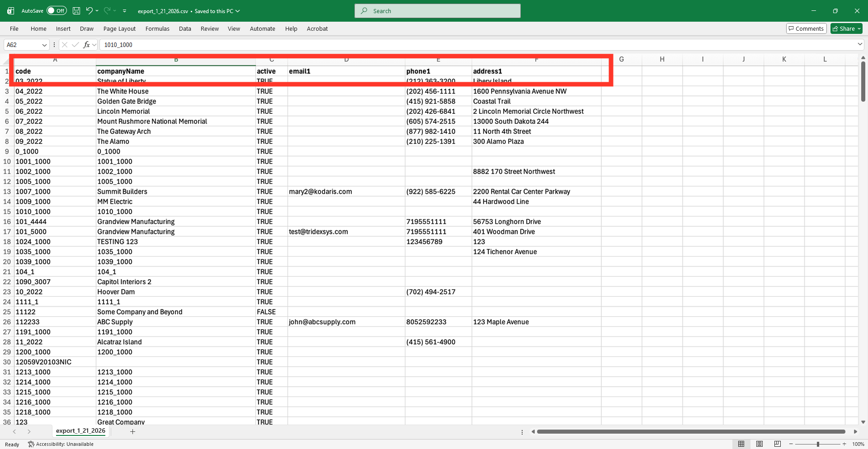Switch to Page Layout view icon
The height and width of the screenshot is (449, 868).
(x=759, y=444)
